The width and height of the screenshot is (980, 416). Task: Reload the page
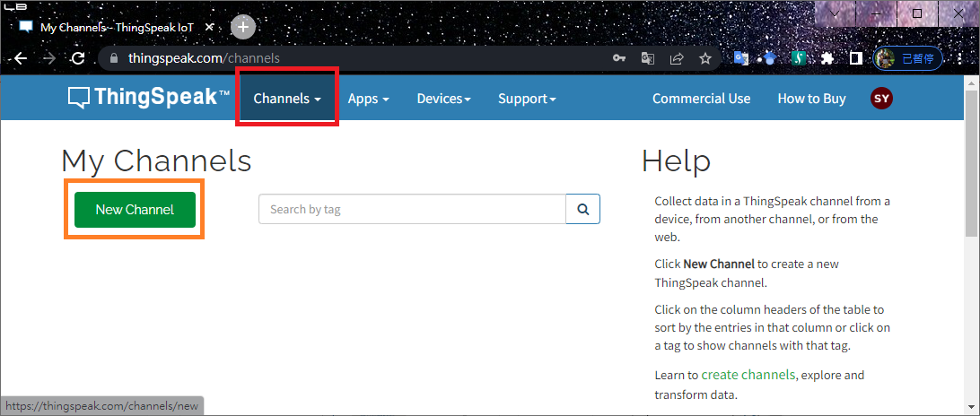(x=77, y=58)
